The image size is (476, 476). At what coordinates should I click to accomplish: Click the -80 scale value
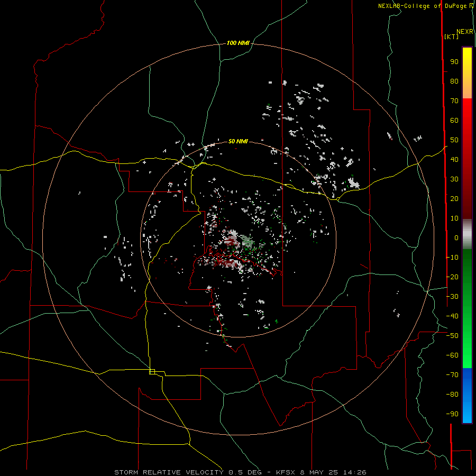[x=452, y=395]
